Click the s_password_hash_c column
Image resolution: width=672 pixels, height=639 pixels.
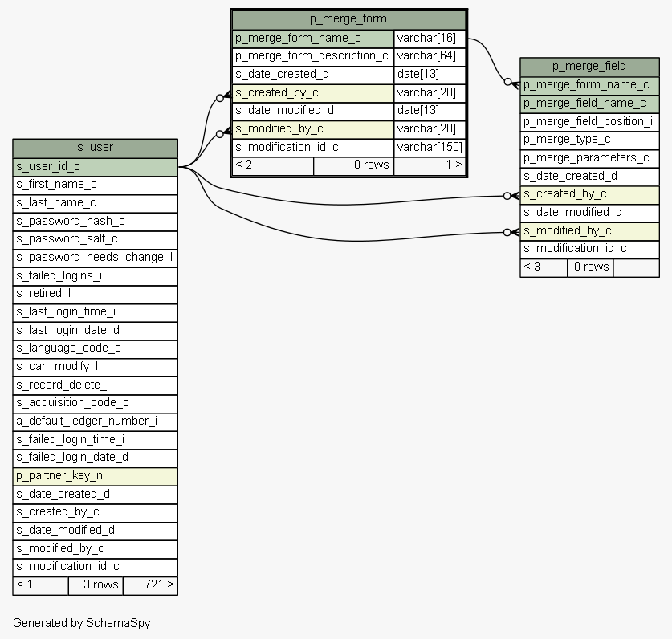click(x=95, y=221)
